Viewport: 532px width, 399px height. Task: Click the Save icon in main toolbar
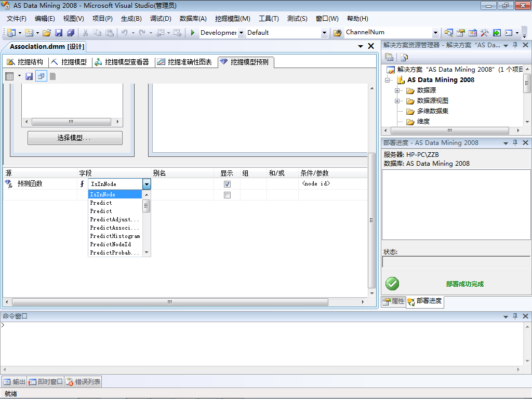(x=59, y=33)
